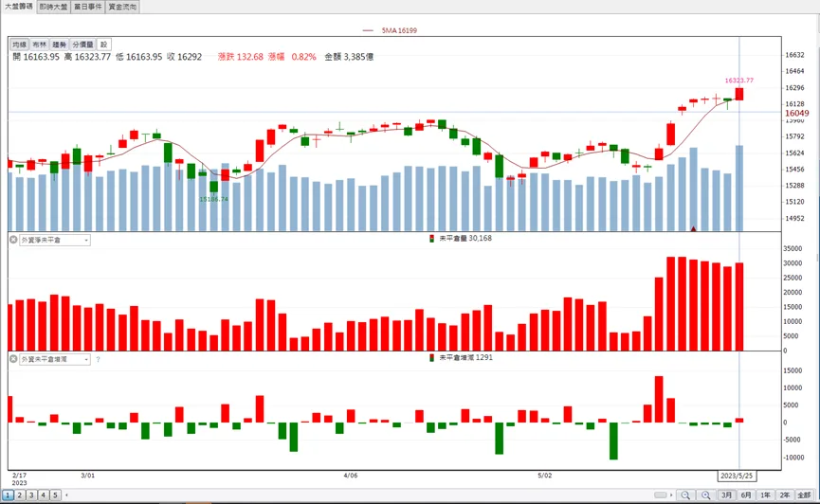Toggle the 均線 moving average overlay
The width and height of the screenshot is (820, 504).
tap(20, 45)
